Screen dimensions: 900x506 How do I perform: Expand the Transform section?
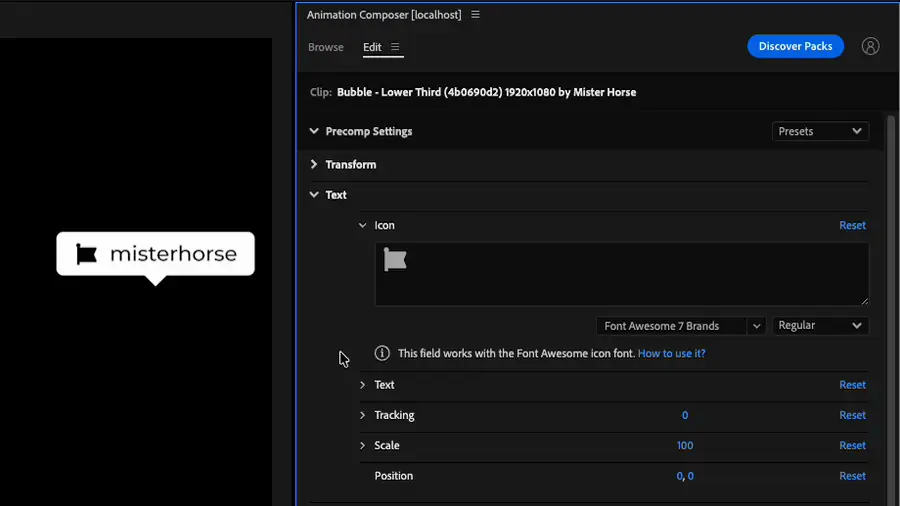(314, 165)
